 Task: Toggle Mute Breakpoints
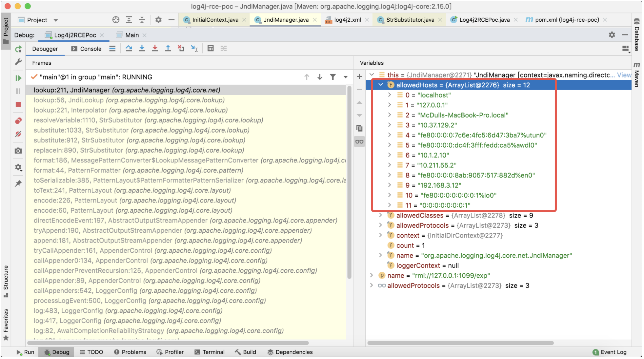click(18, 134)
